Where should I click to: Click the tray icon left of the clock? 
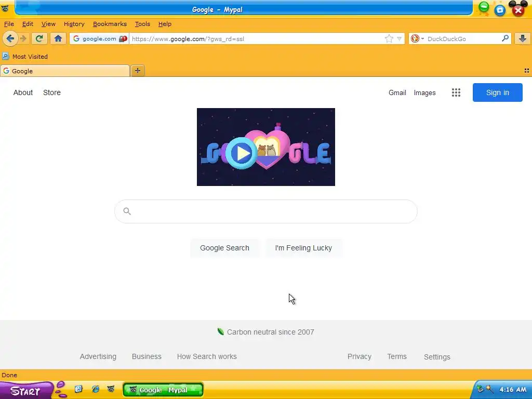tap(489, 389)
